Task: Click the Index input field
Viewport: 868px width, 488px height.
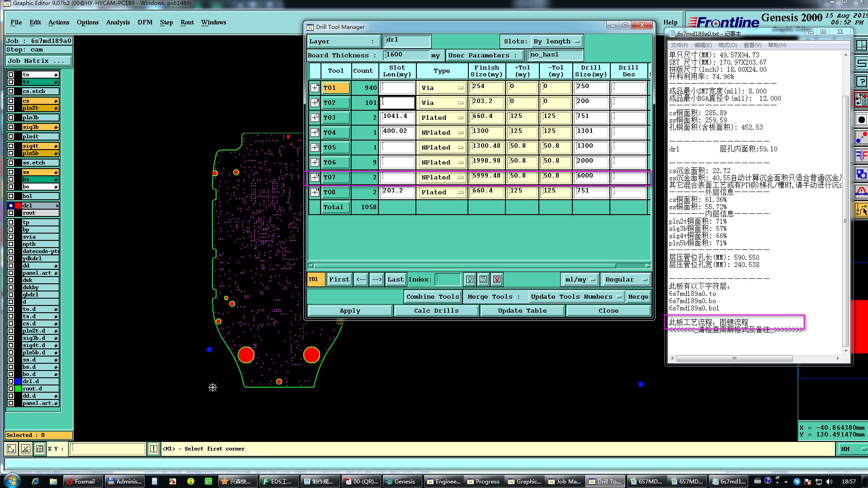Action: 448,280
